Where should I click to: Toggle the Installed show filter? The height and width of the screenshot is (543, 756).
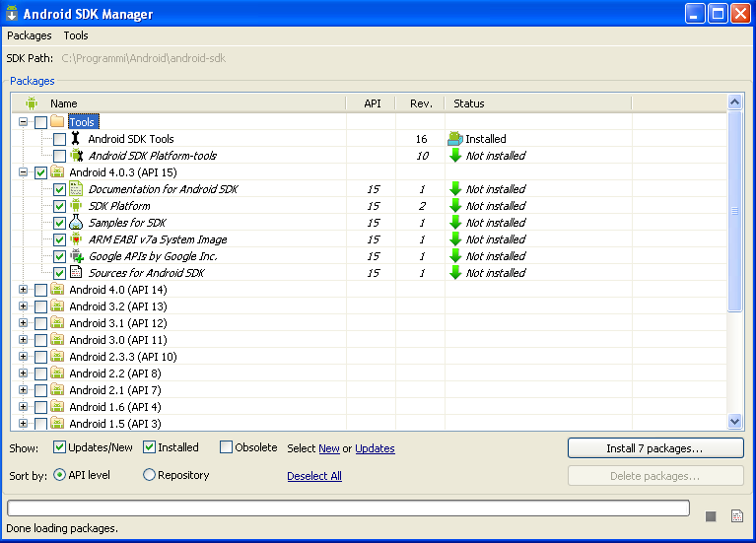coord(149,447)
